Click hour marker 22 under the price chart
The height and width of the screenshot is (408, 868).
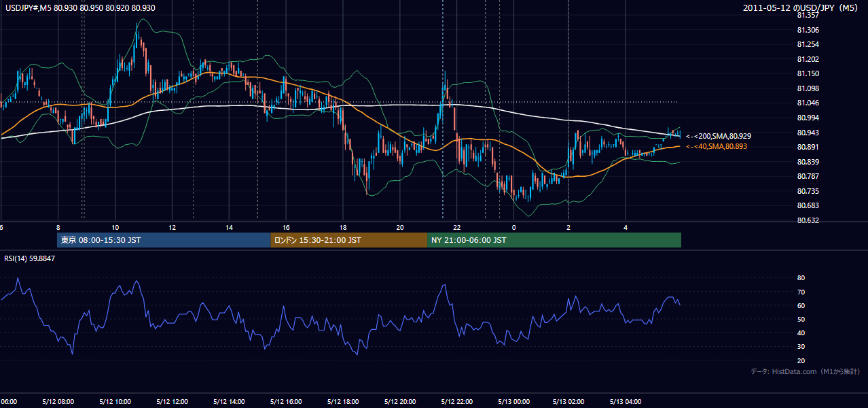(458, 227)
